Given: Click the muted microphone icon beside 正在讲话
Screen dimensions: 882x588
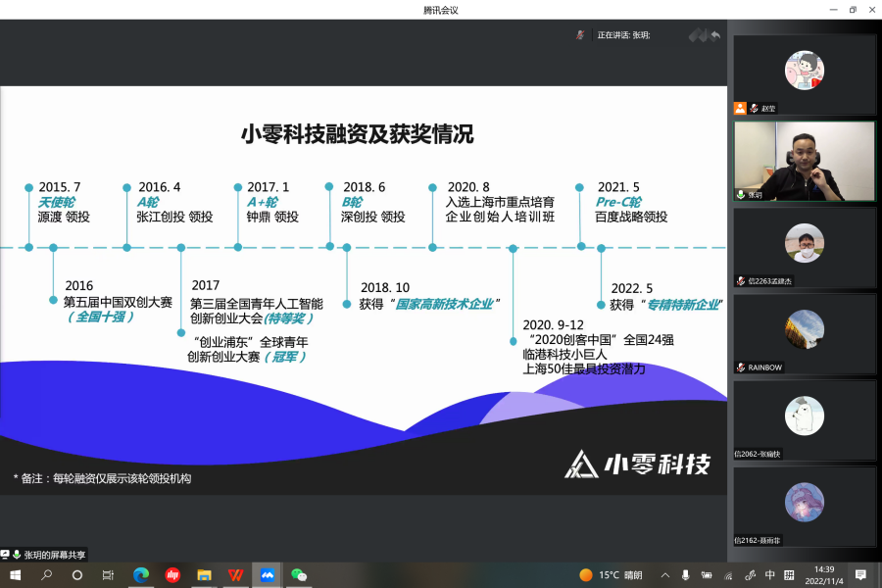Looking at the screenshot, I should [580, 35].
